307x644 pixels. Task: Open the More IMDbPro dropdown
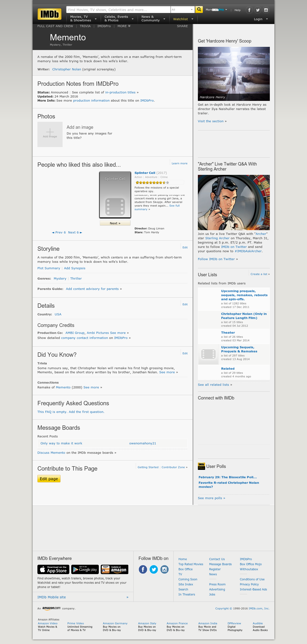pos(216,10)
